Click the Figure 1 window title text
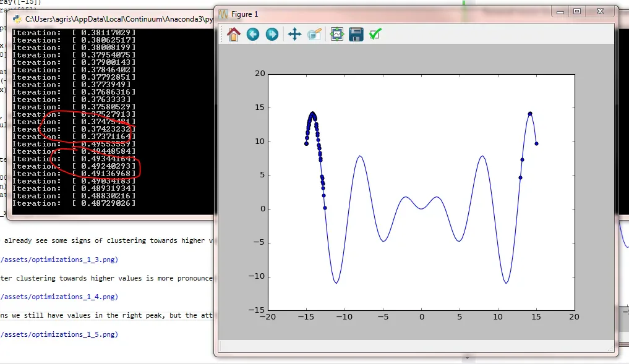 pos(245,14)
